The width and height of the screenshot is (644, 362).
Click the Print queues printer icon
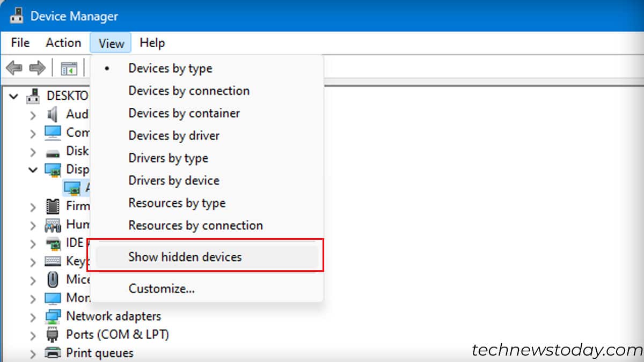53,353
